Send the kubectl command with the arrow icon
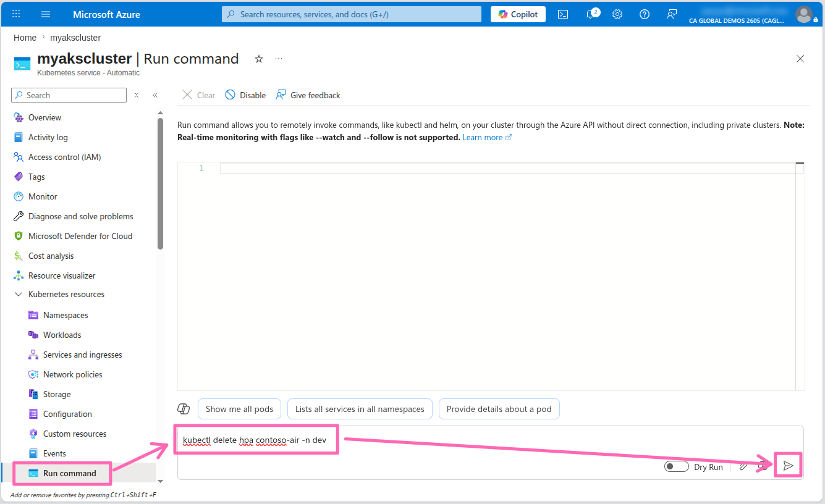Image resolution: width=825 pixels, height=504 pixels. pos(789,466)
